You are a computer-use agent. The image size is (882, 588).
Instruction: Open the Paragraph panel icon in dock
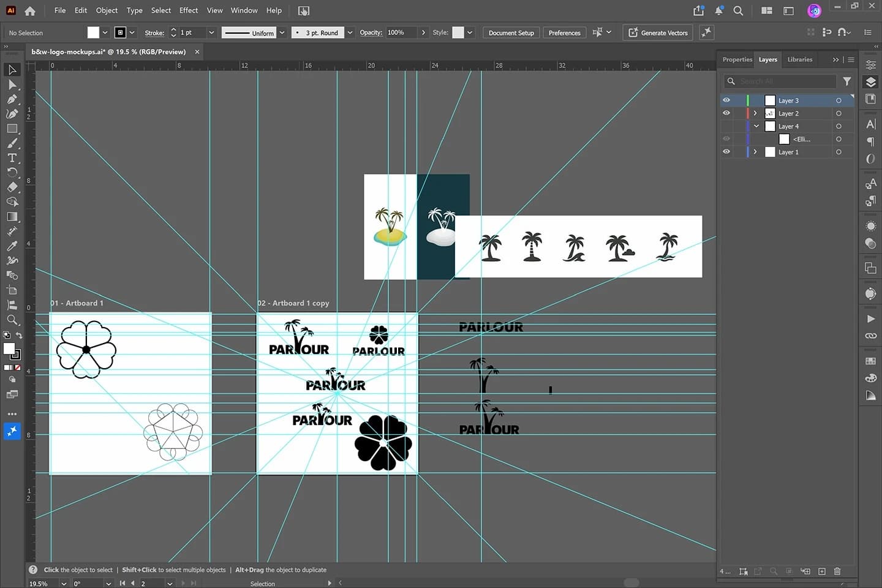tap(871, 141)
